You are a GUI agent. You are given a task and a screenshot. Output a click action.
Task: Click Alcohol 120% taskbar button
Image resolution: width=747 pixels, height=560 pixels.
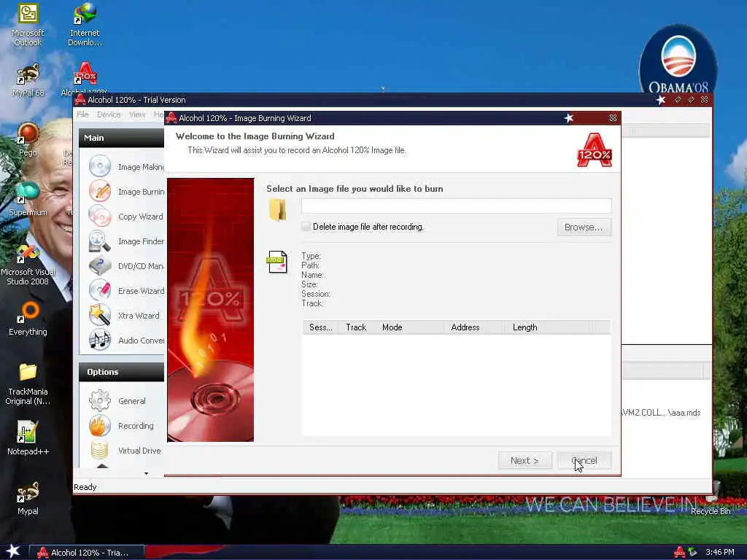[88, 553]
